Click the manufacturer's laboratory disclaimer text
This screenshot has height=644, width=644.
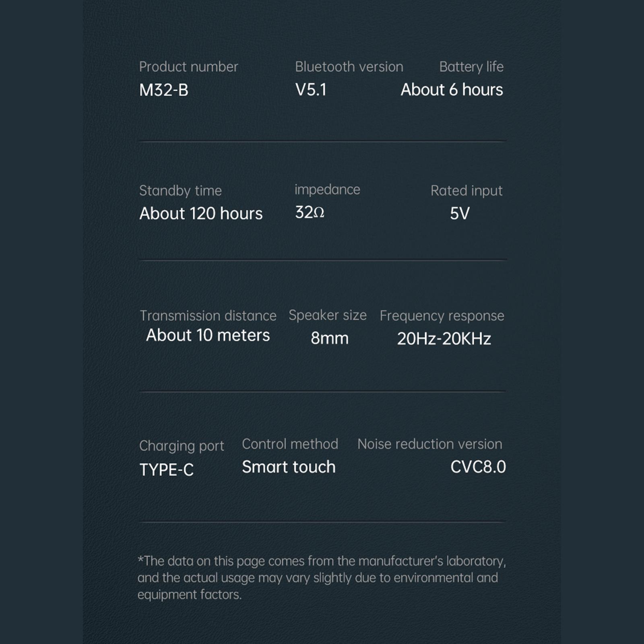click(321, 578)
